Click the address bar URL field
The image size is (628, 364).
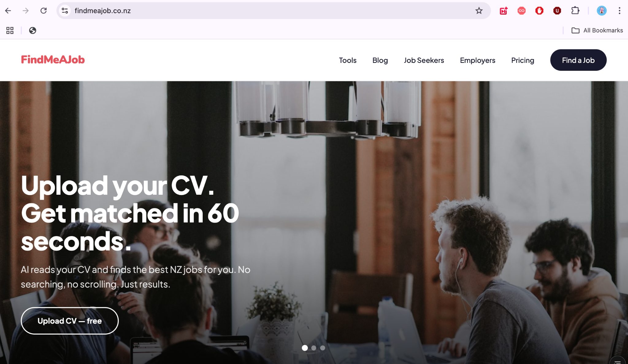(x=270, y=11)
